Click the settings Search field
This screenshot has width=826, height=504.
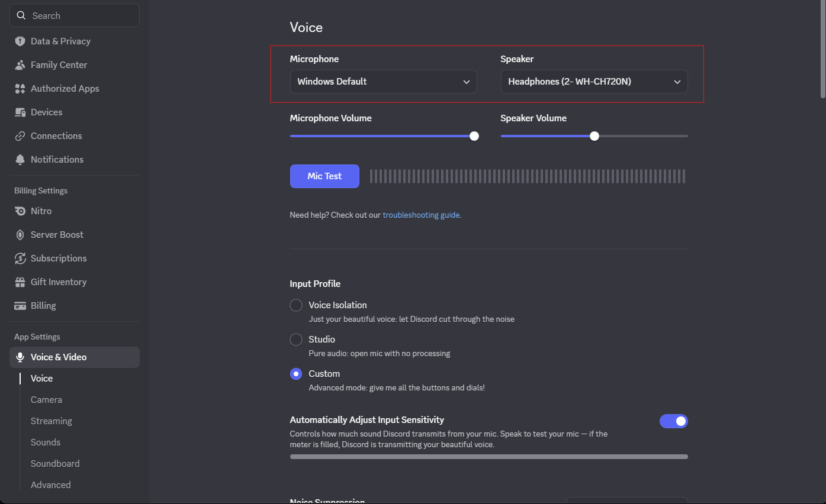click(x=75, y=15)
